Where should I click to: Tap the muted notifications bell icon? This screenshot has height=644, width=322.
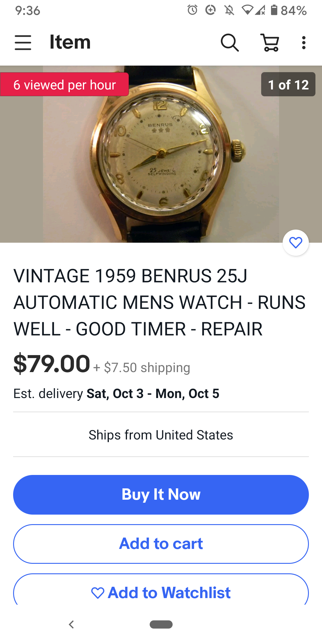[x=229, y=10]
